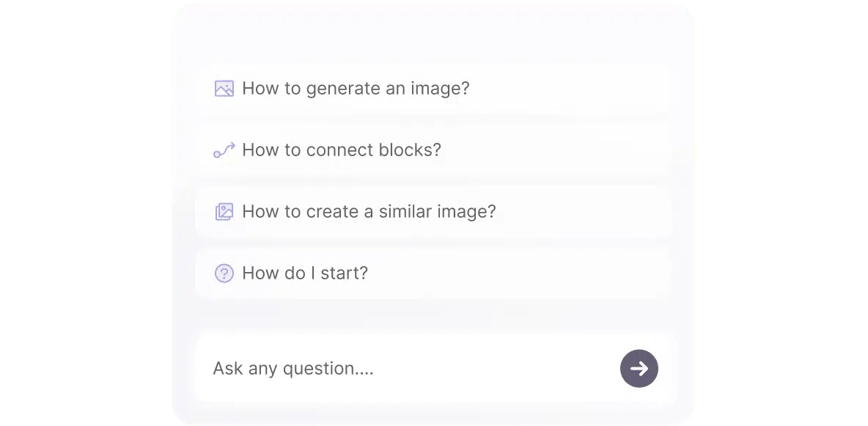Select "How to generate an image?" suggestion

pos(433,89)
